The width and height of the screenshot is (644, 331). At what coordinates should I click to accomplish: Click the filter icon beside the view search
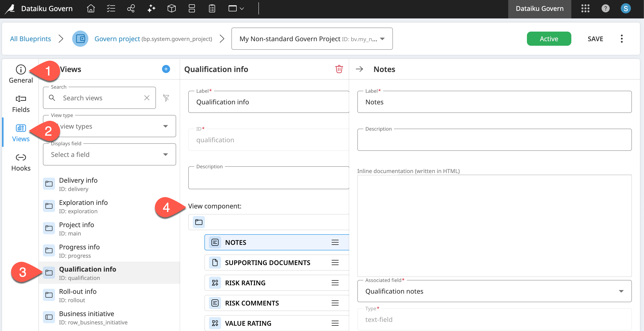(x=166, y=98)
